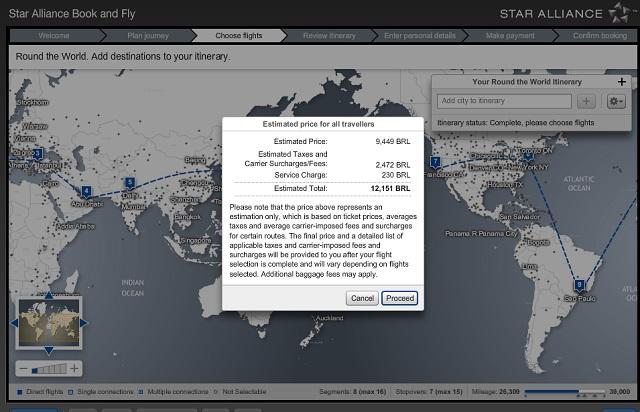Click the Auckland city label
Screen dimensions: 640x412
coord(329,318)
